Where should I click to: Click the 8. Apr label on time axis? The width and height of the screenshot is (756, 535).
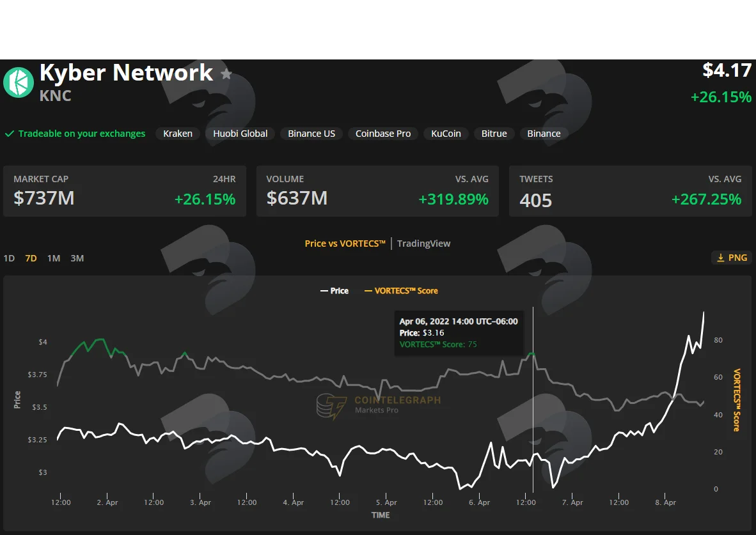click(665, 502)
